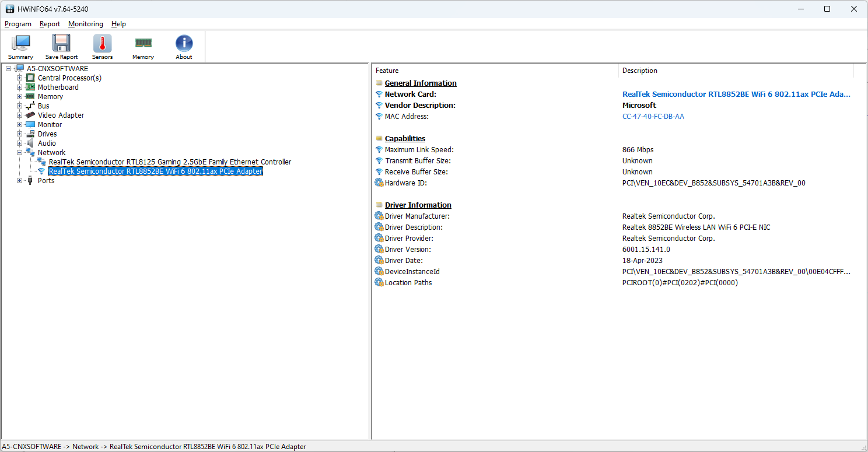Click the Capabilities section heading
Image resolution: width=868 pixels, height=452 pixels.
tap(405, 139)
